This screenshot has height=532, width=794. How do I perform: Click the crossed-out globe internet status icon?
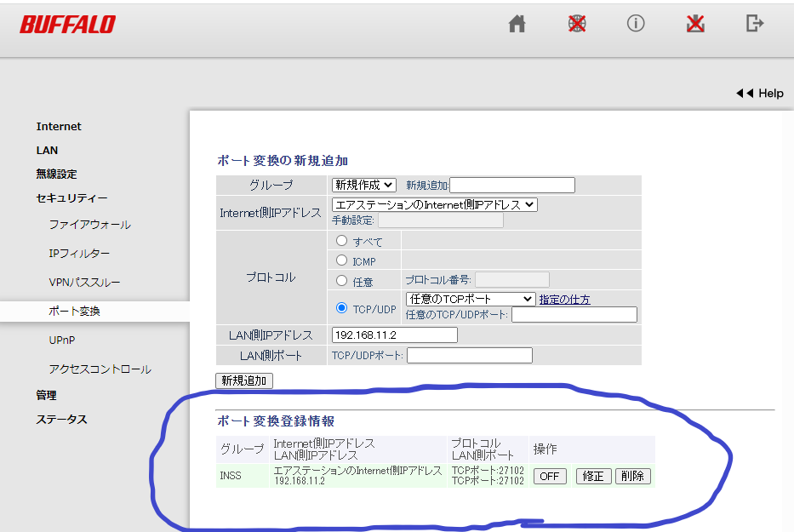pyautogui.click(x=577, y=23)
